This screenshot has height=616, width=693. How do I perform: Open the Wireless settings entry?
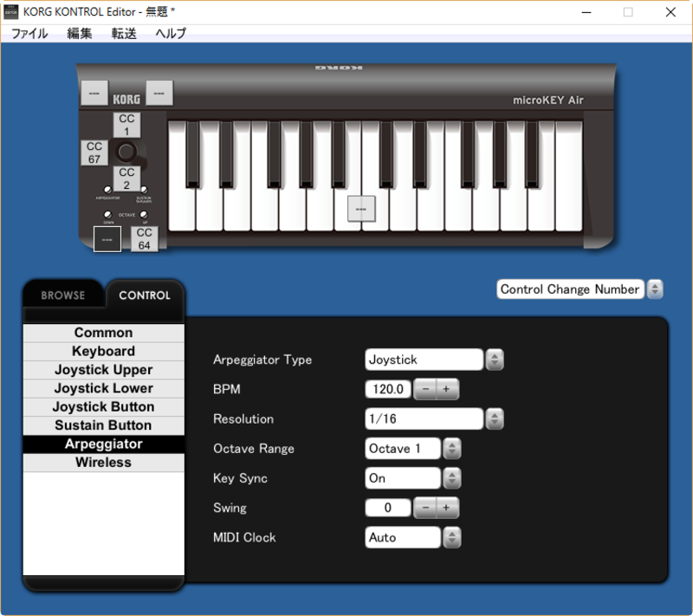tap(104, 463)
